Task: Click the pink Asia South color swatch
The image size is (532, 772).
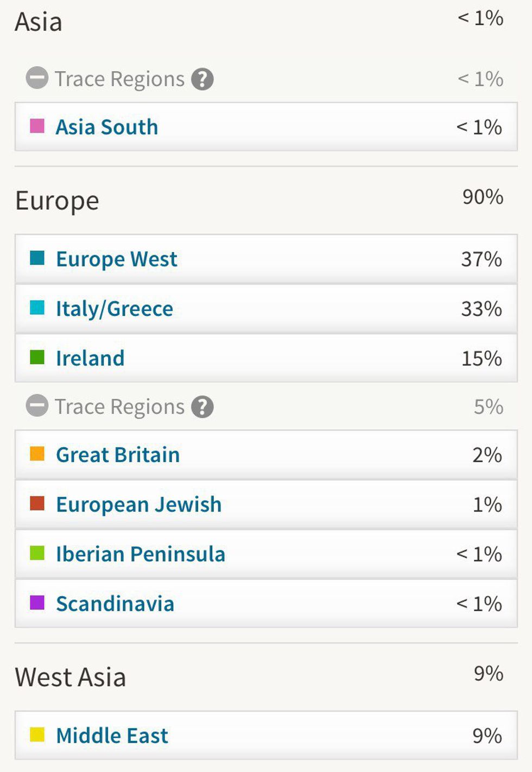Action: click(x=37, y=126)
